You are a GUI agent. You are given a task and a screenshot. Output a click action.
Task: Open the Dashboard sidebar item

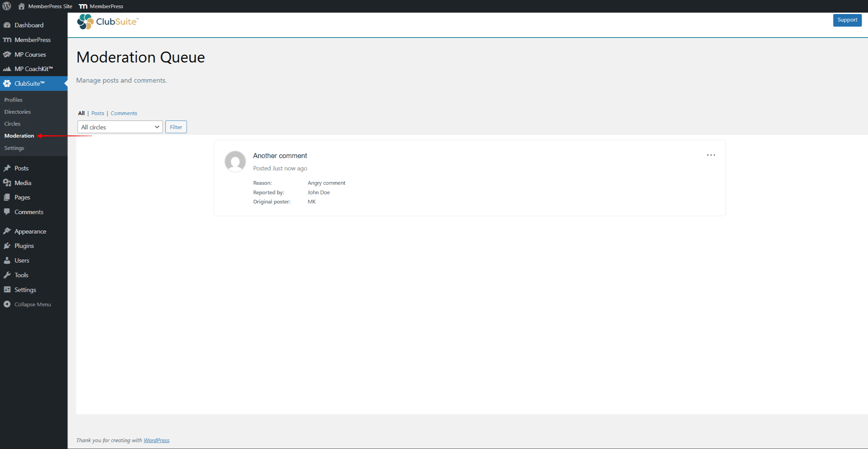point(29,25)
